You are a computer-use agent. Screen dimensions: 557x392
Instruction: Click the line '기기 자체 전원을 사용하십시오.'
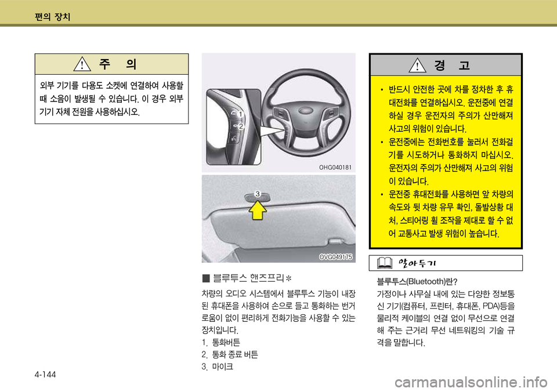[89, 112]
